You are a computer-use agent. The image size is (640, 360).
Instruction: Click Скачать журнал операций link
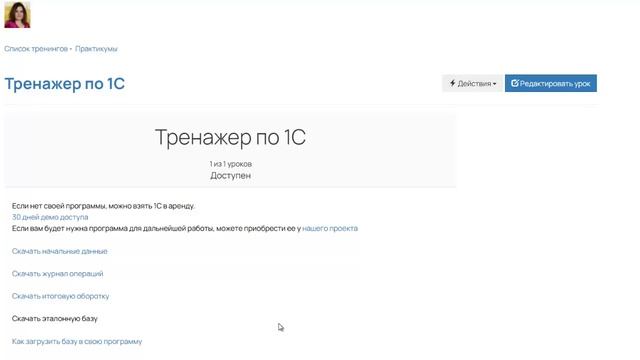coord(58,273)
